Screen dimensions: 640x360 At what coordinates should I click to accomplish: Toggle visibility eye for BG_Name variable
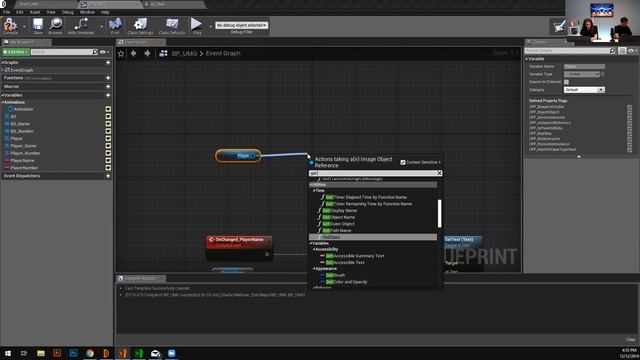coord(108,124)
